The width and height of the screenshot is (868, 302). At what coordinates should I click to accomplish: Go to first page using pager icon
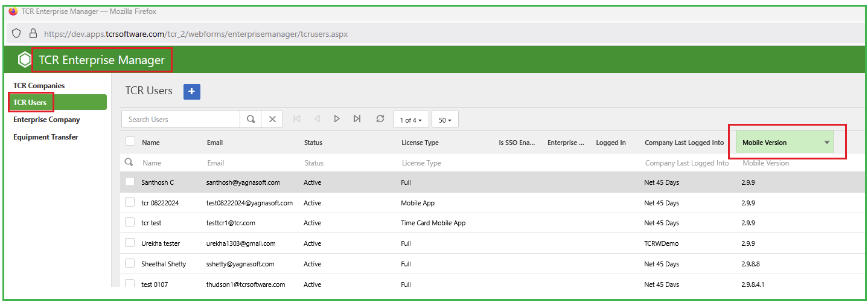click(x=297, y=119)
